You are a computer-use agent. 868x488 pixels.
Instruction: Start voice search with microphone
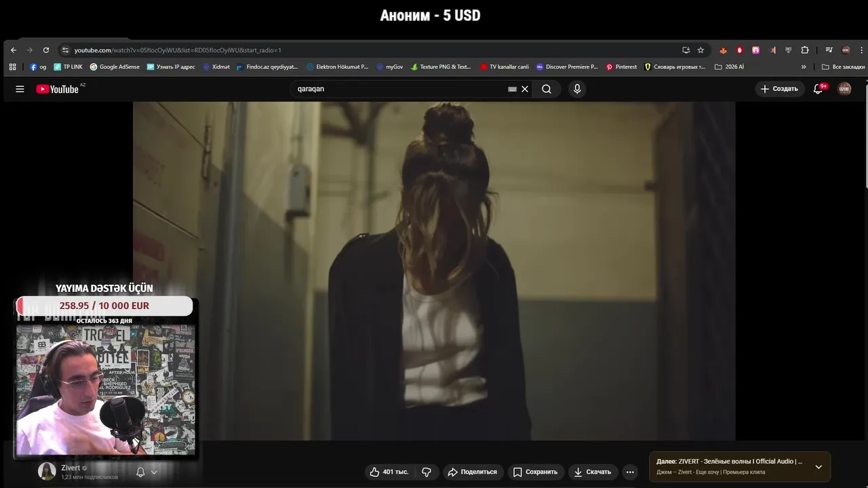577,89
